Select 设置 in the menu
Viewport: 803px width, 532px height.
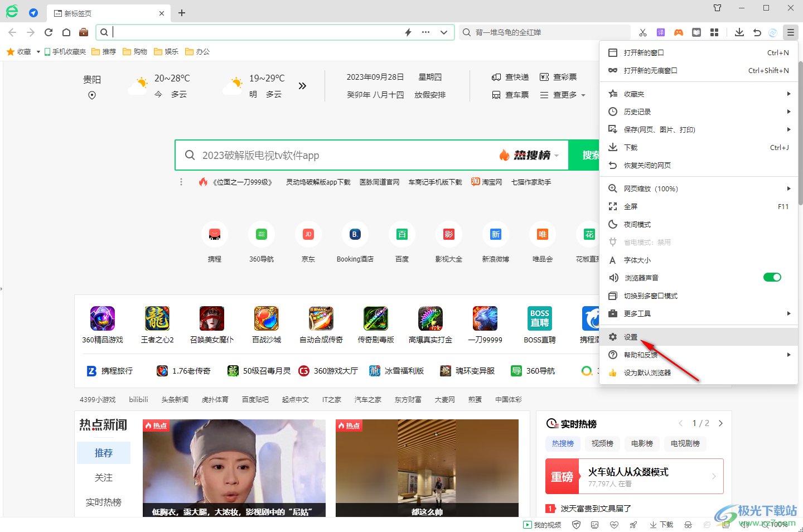pyautogui.click(x=699, y=337)
